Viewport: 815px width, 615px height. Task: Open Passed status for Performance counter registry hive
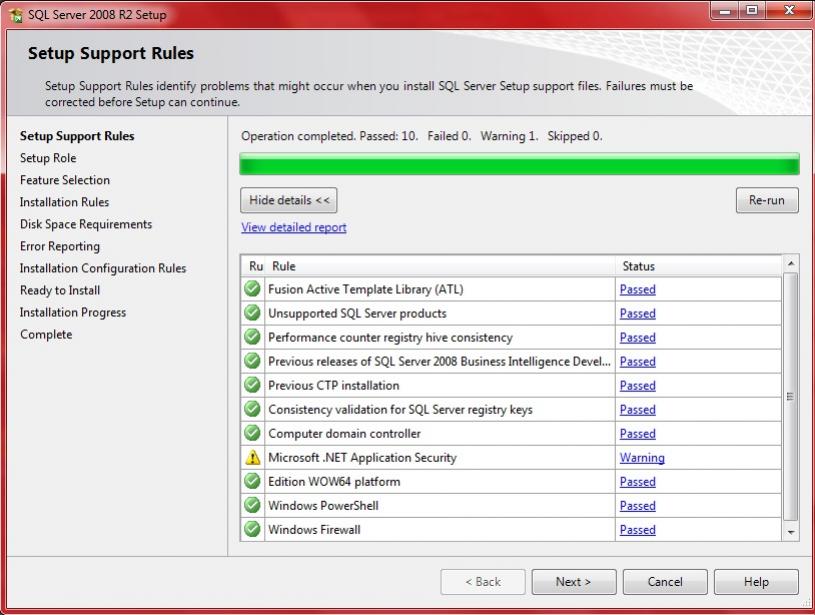tap(638, 337)
